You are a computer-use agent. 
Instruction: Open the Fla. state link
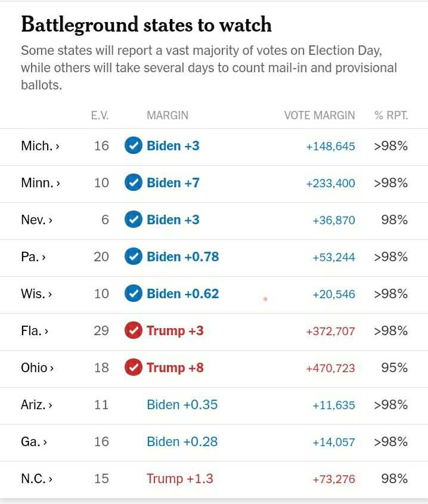(35, 331)
